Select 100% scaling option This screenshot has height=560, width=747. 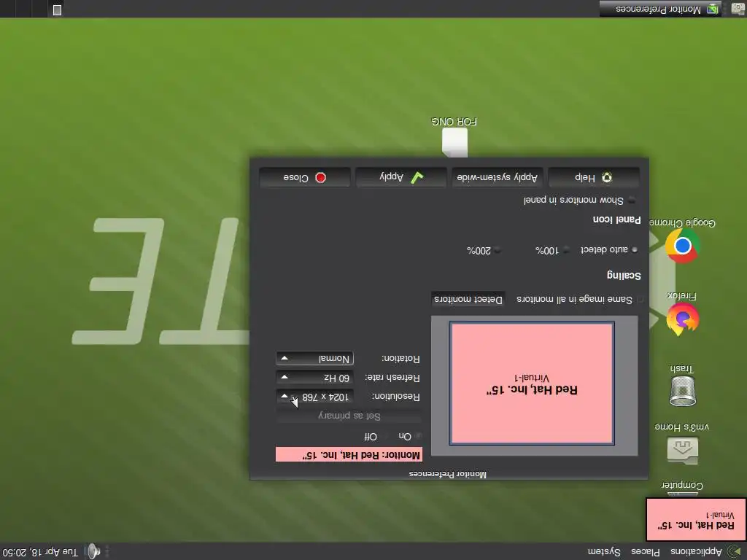(x=566, y=250)
